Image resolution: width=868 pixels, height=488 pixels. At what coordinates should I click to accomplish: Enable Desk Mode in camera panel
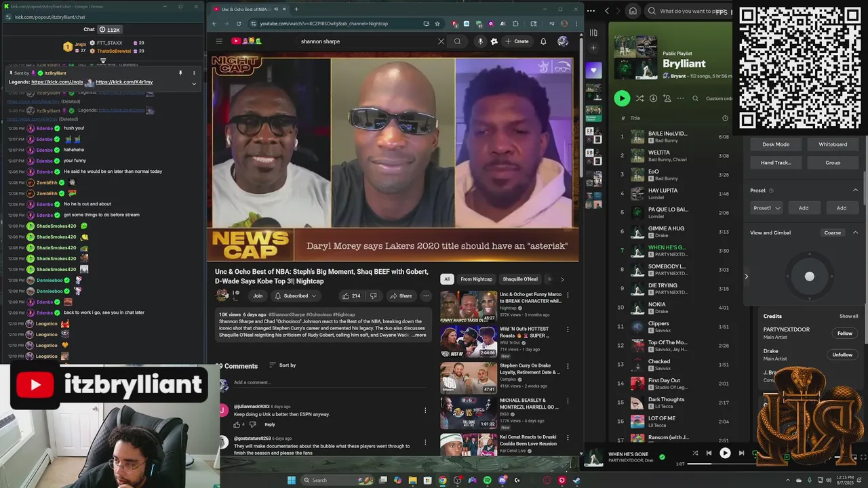776,144
